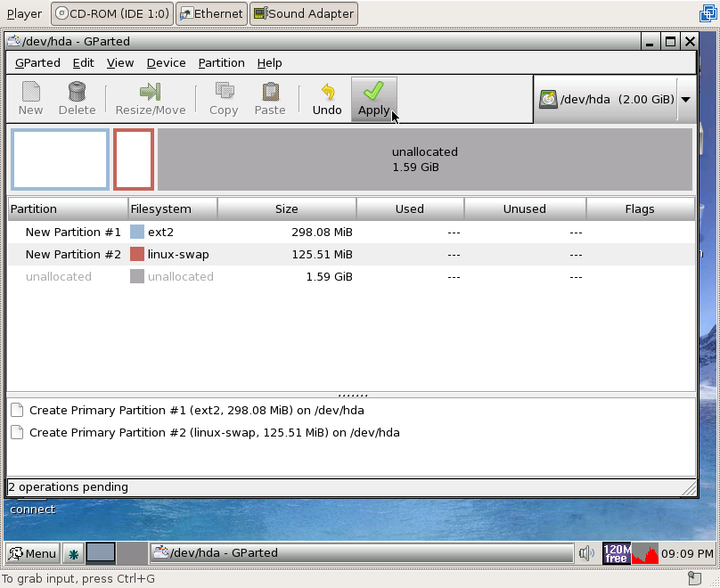The width and height of the screenshot is (720, 588).
Task: Select the linux-swap block in disk map
Action: 134,159
